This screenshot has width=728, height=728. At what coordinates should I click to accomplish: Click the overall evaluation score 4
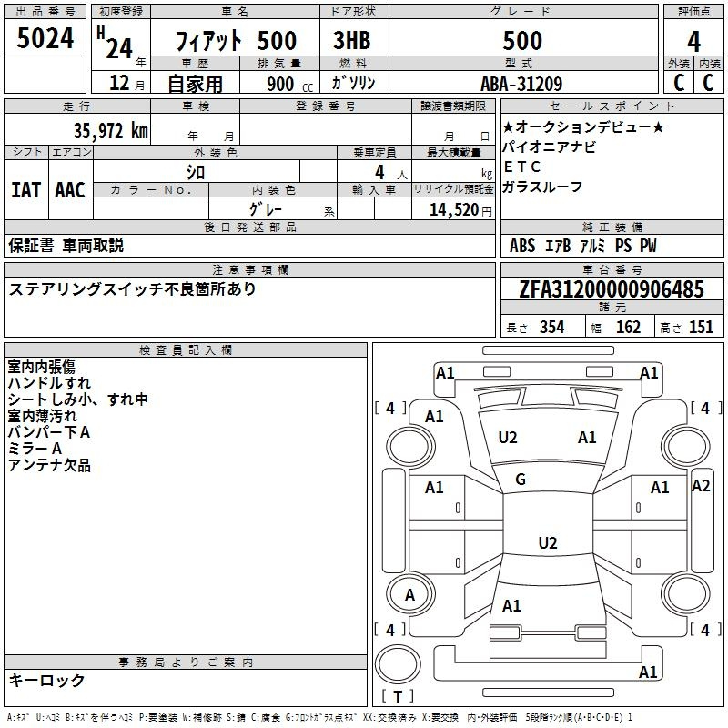[693, 40]
